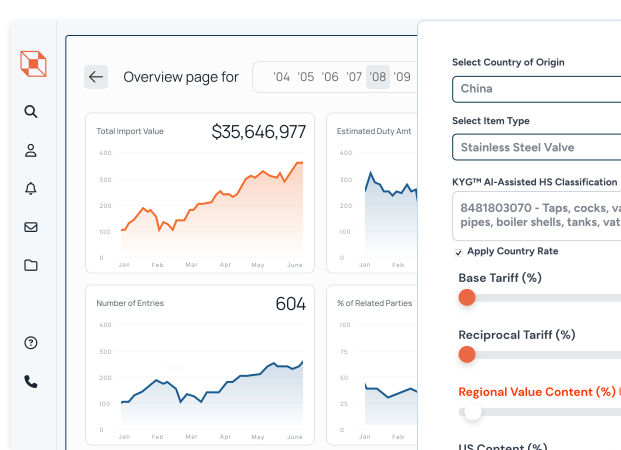Click the orange cube logo icon
The width and height of the screenshot is (621, 450).
click(x=33, y=64)
